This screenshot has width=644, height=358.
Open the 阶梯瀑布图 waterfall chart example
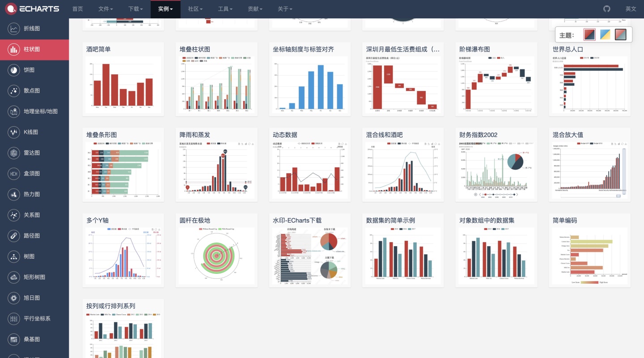tap(496, 85)
